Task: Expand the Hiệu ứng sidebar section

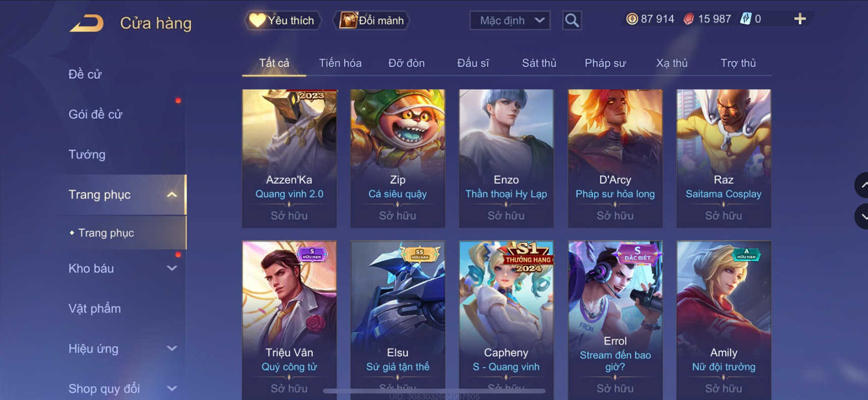Action: coord(172,349)
